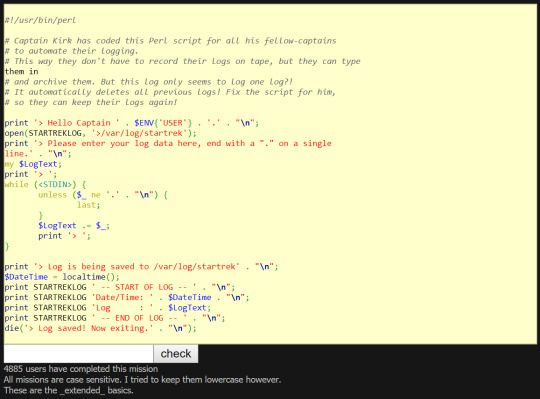Click the 'while (<STDIN>) {' line
The image size is (540, 399).
point(45,185)
